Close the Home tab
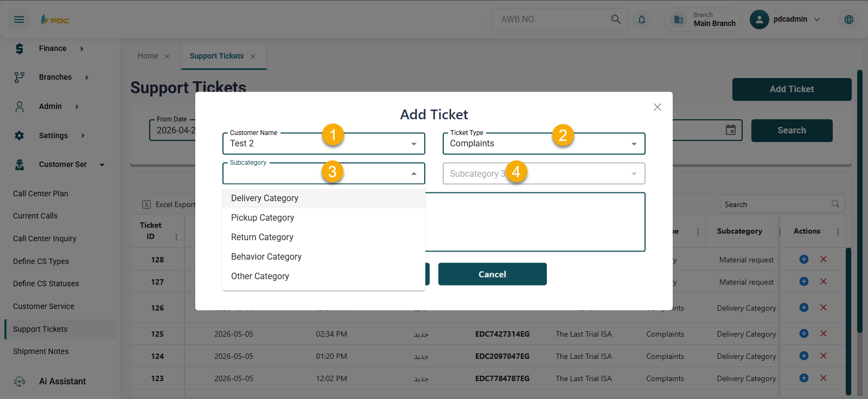868x399 pixels. 167,56
